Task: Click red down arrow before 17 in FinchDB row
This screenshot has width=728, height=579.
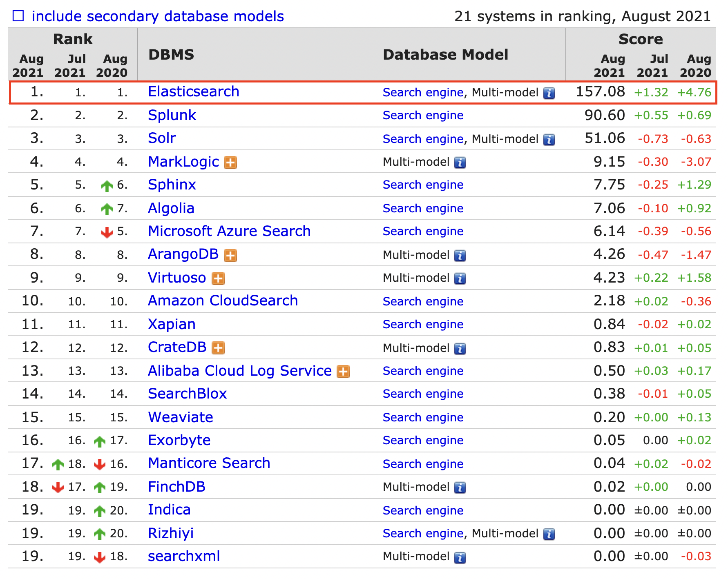Action: [x=58, y=488]
